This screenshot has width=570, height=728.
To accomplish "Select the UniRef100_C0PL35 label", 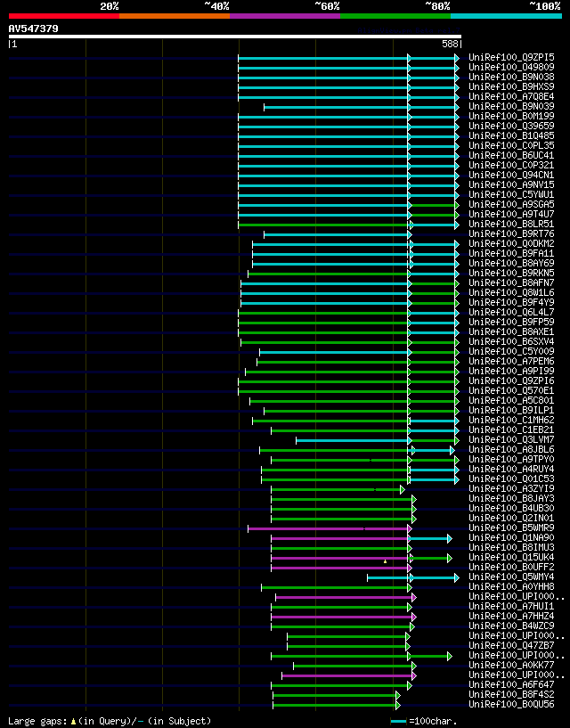I will click(x=511, y=146).
